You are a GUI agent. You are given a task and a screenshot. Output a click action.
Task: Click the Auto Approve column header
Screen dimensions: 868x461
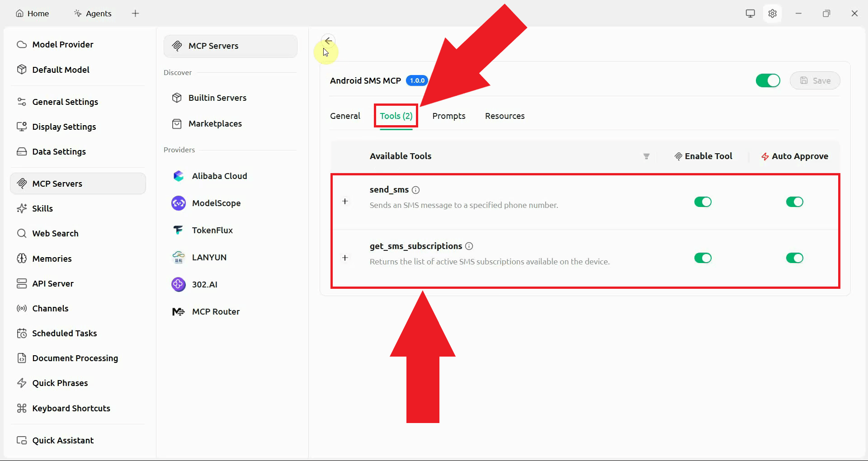click(794, 156)
